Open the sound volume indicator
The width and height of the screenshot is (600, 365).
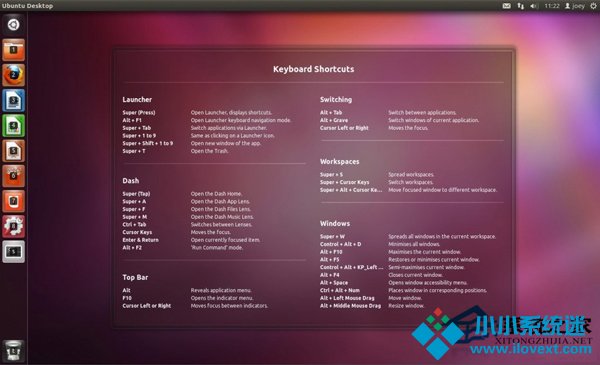point(534,6)
